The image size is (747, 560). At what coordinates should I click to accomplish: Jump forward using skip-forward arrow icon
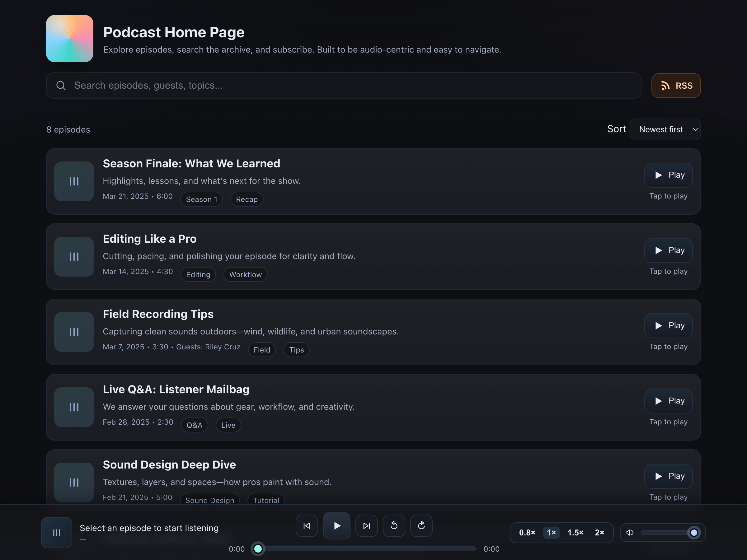(421, 525)
